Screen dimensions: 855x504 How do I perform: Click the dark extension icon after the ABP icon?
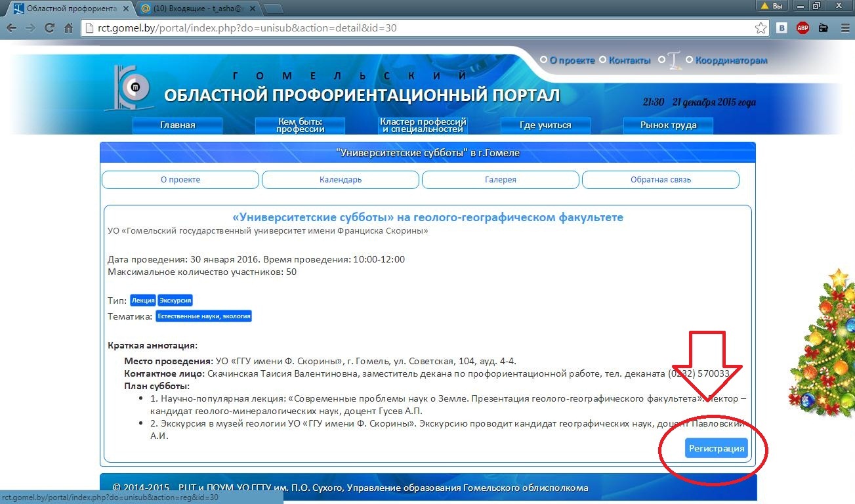[823, 28]
